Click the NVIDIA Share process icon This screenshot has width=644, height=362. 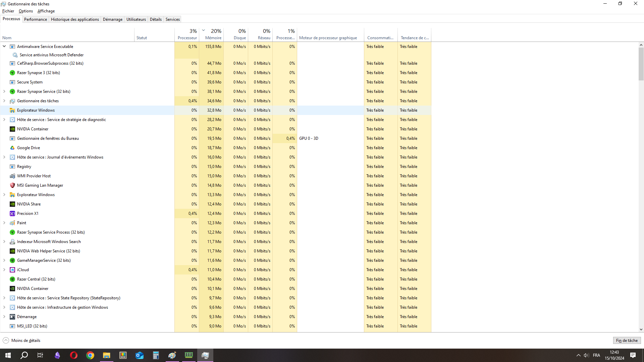point(12,204)
